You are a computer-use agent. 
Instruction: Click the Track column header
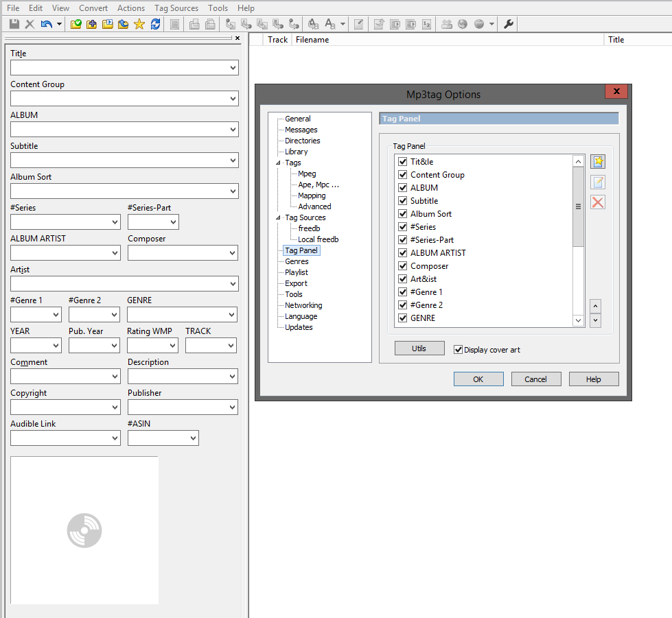point(277,39)
